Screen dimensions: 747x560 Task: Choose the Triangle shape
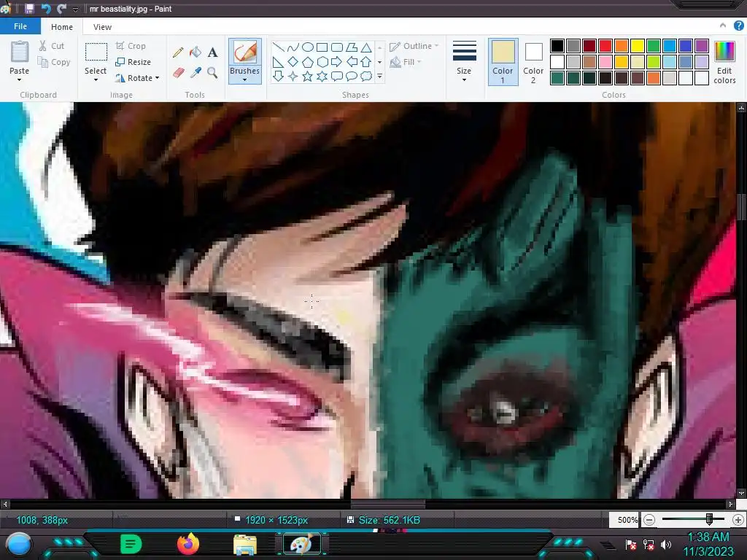(366, 47)
